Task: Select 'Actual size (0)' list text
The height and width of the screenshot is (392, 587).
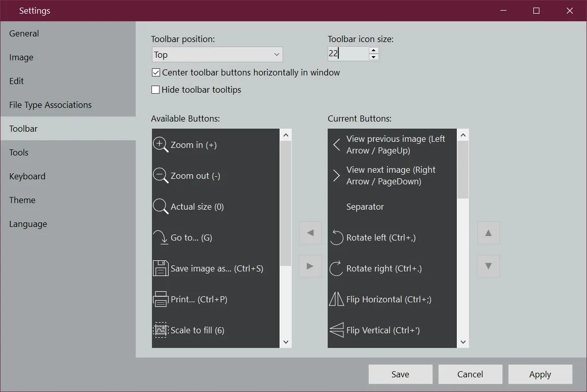Action: 198,207
